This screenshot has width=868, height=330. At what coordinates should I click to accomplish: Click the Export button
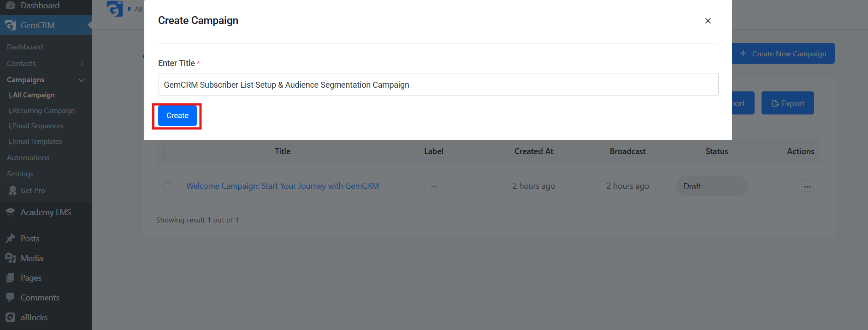pos(788,103)
